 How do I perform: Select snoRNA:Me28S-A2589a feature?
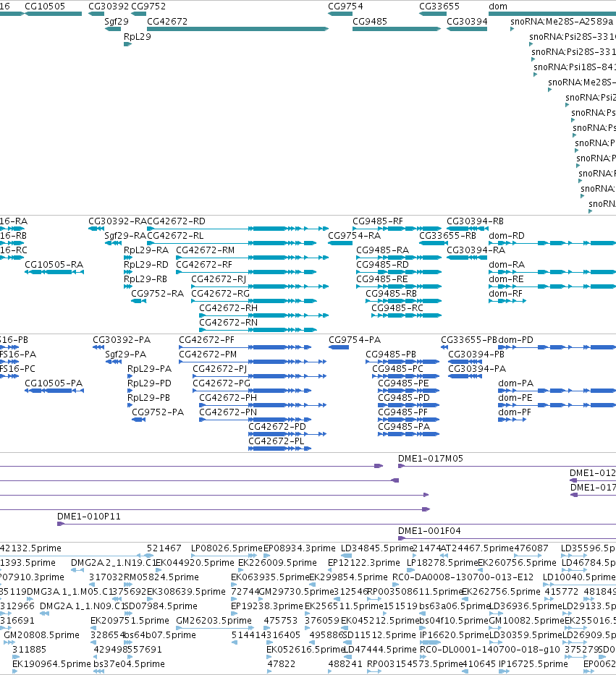[512, 29]
